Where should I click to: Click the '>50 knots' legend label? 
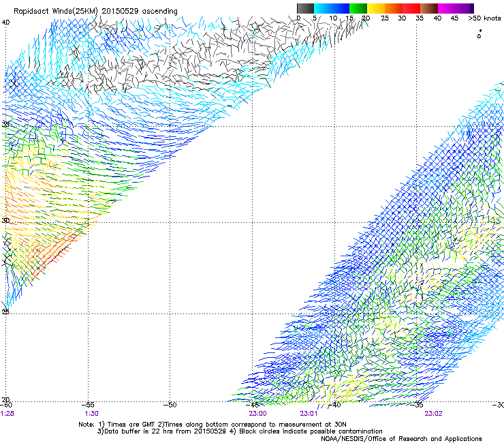point(484,18)
